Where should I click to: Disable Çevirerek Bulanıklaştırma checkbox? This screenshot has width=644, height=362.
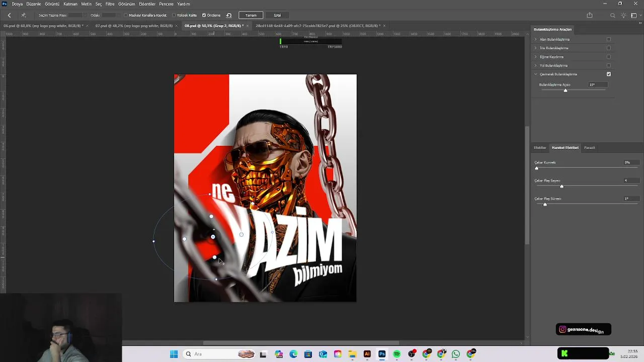point(609,74)
